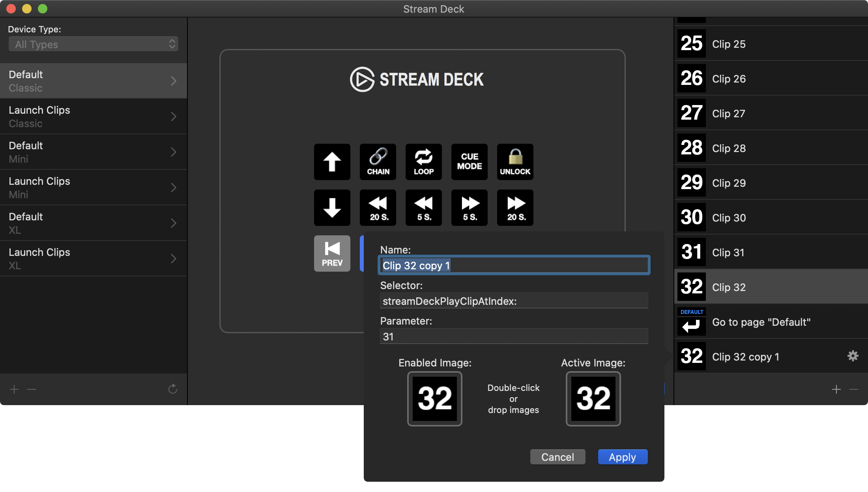Viewport: 868px width, 492px height.
Task: Remove action with right minus icon
Action: coord(854,389)
